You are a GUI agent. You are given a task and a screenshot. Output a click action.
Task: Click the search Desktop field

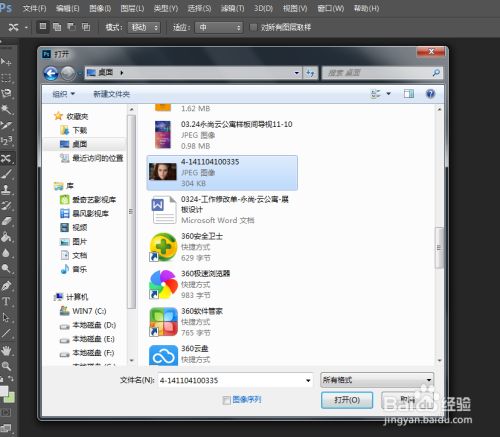[382, 73]
